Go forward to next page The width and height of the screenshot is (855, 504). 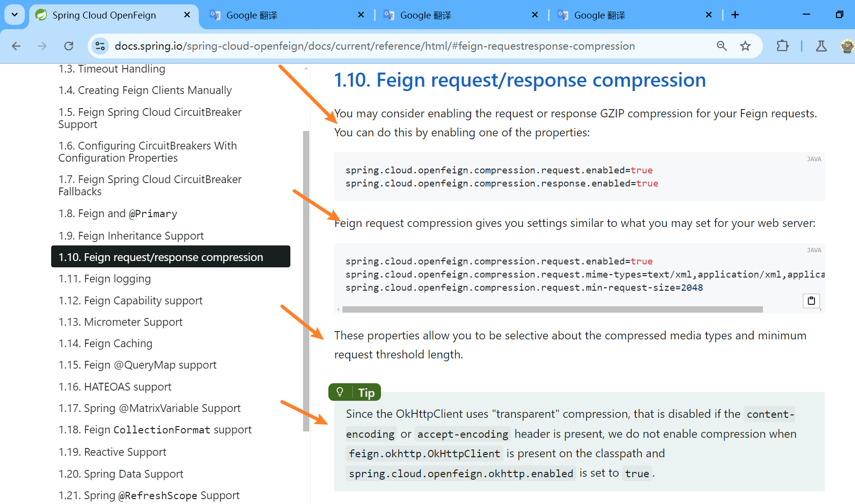pos(42,46)
